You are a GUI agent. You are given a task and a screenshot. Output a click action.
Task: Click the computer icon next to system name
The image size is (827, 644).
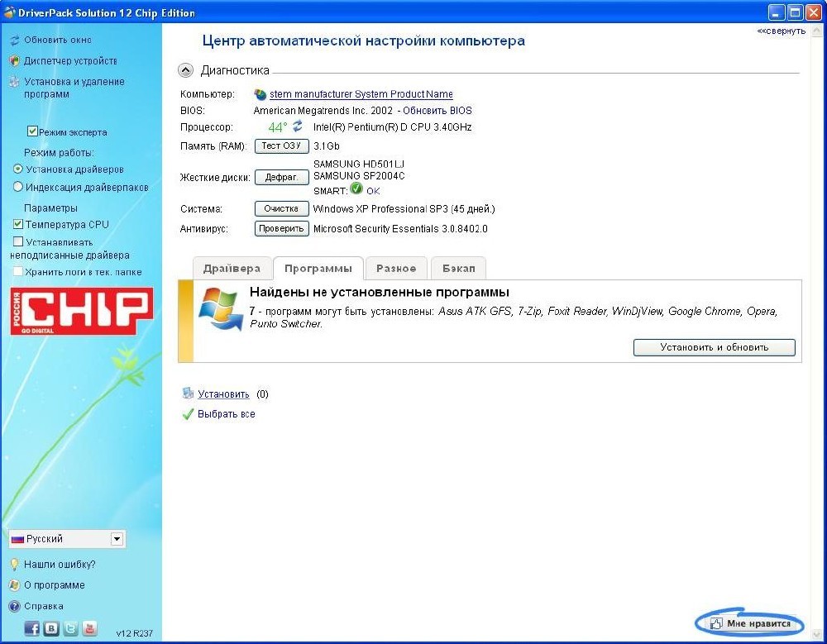[x=260, y=94]
